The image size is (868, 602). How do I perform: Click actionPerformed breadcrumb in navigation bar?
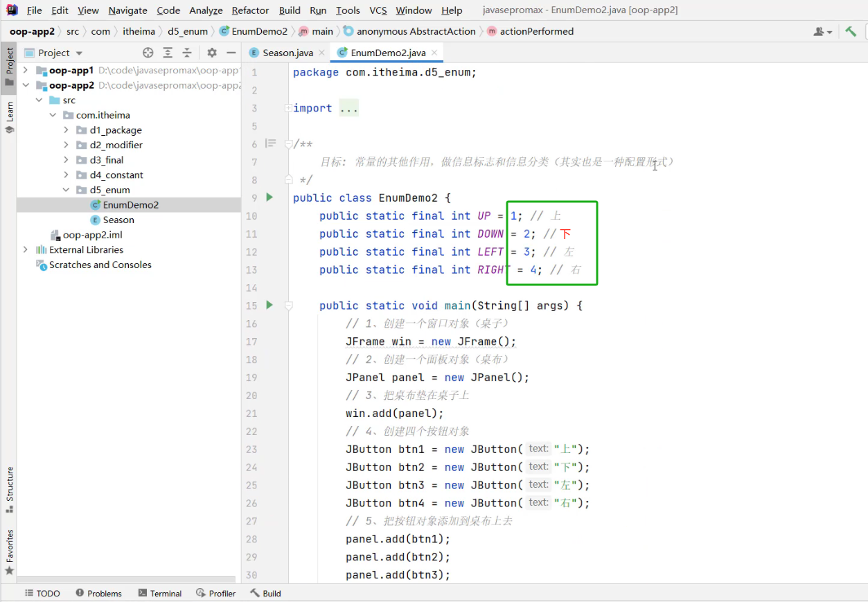tap(530, 31)
